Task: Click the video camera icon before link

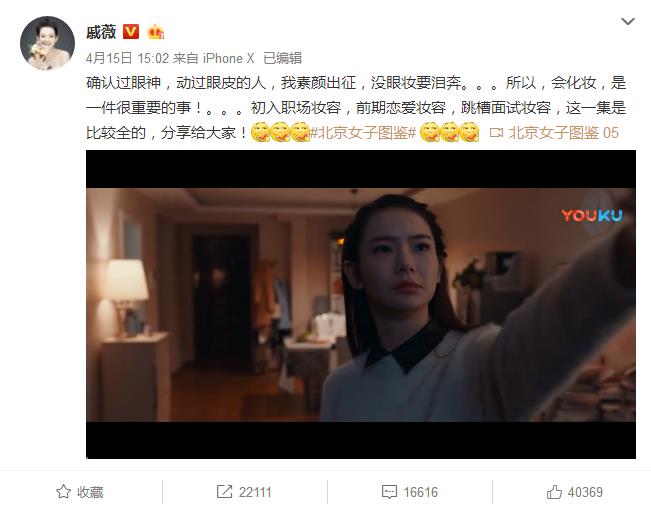Action: 496,133
